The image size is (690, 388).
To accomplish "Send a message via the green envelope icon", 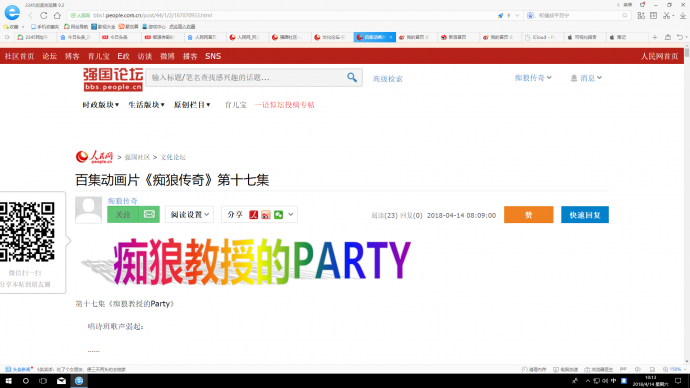I will pos(149,214).
